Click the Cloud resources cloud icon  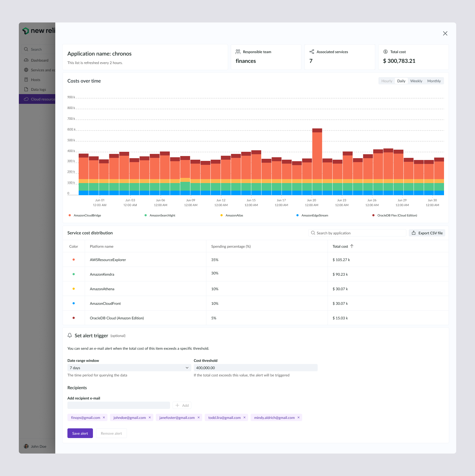point(26,99)
